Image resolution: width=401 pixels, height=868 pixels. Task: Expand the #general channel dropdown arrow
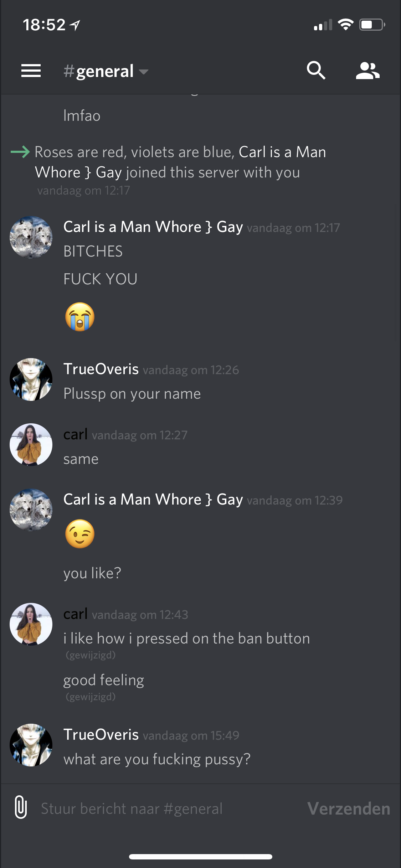tap(143, 72)
